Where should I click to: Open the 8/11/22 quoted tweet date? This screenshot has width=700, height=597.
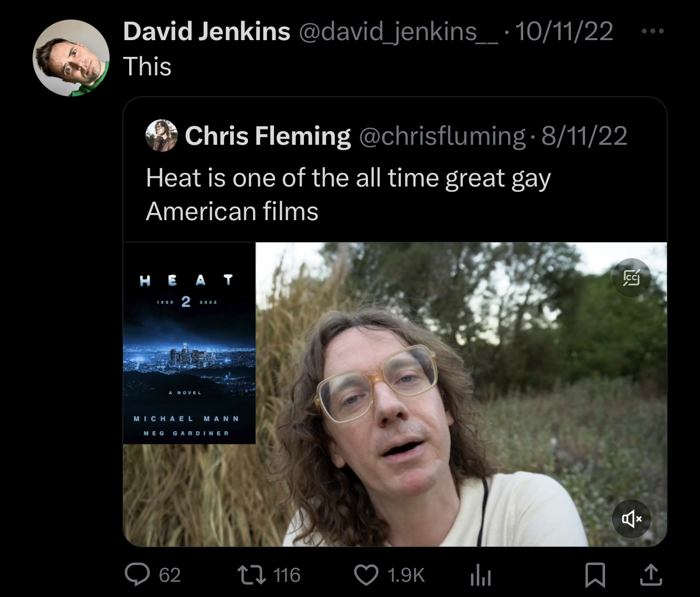coord(584,136)
